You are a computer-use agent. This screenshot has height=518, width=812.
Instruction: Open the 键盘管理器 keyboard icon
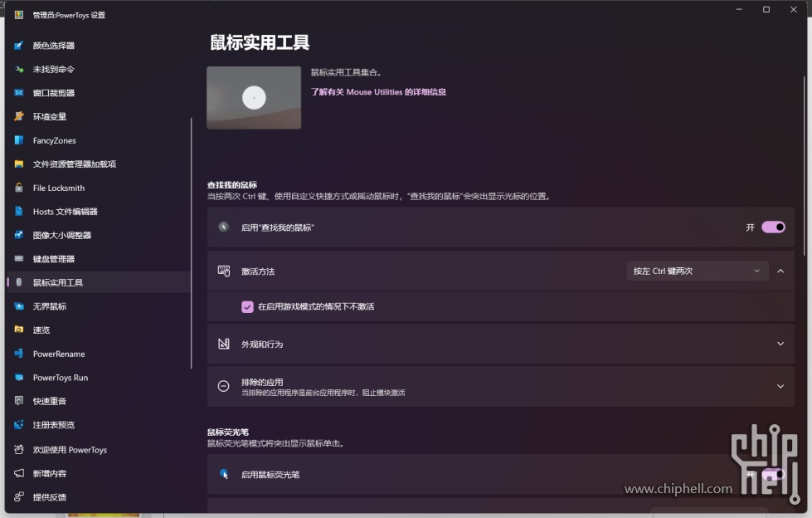point(18,259)
